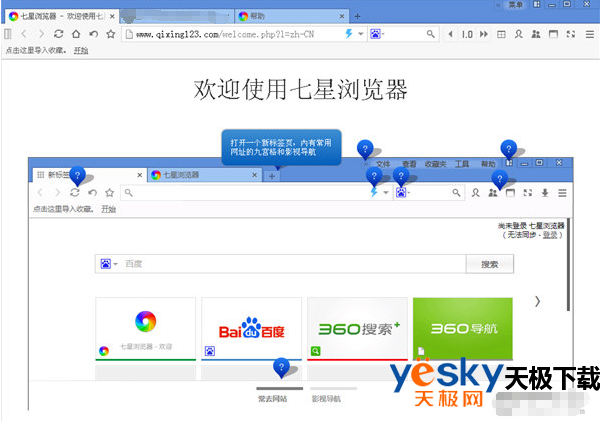Click the user account icon in the inner toolbar
Viewport: 600px width, 421px height.
point(477,192)
